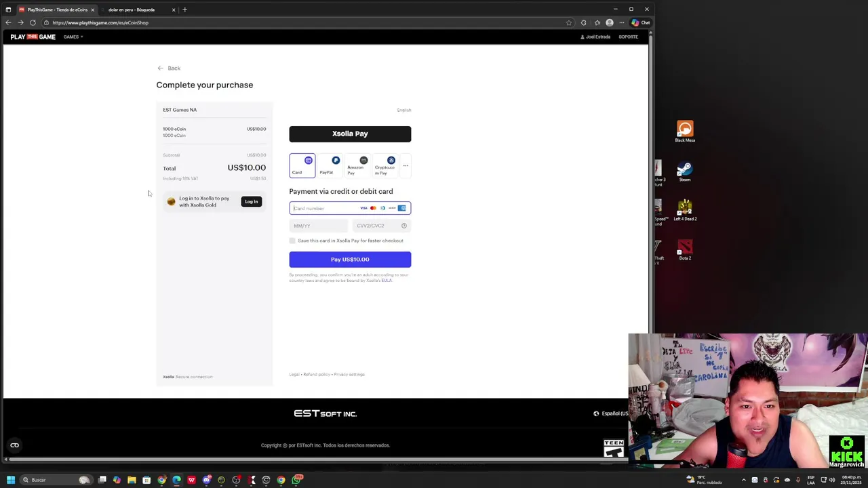Screen dimensions: 868x488
Task: Choose Crypto.com Pay payment option
Action: click(x=385, y=165)
